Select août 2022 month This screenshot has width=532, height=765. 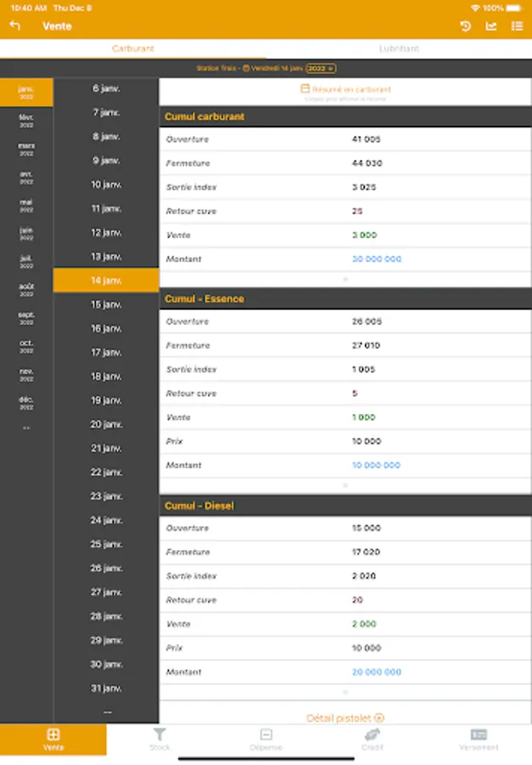(x=26, y=289)
